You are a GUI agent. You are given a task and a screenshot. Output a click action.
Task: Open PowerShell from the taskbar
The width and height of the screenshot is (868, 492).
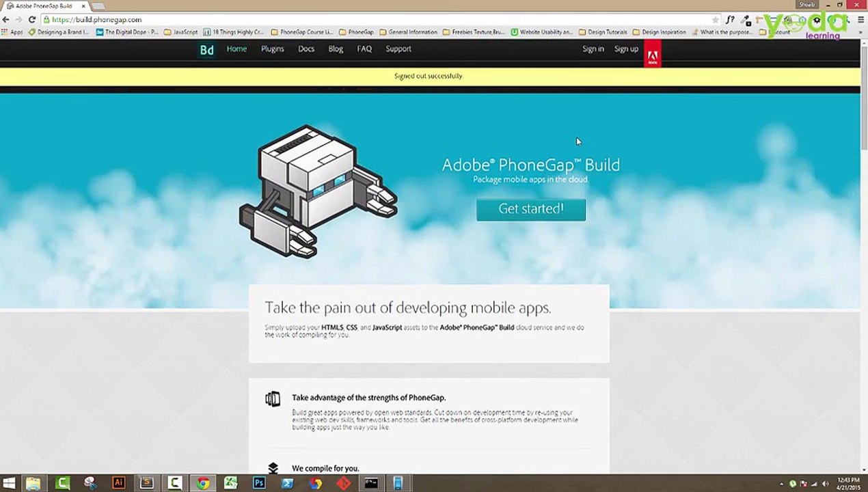287,484
